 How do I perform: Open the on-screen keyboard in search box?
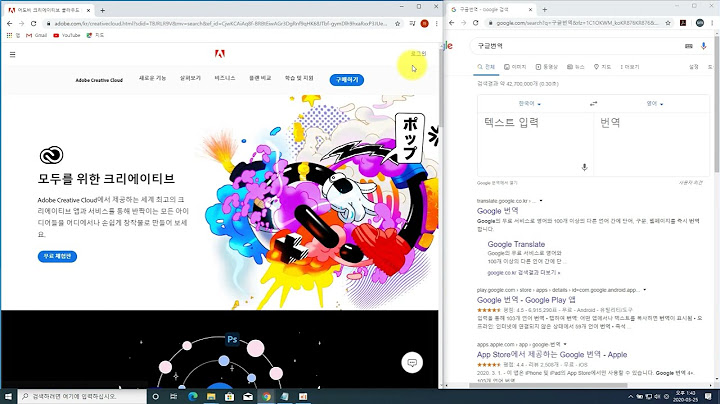pos(689,46)
